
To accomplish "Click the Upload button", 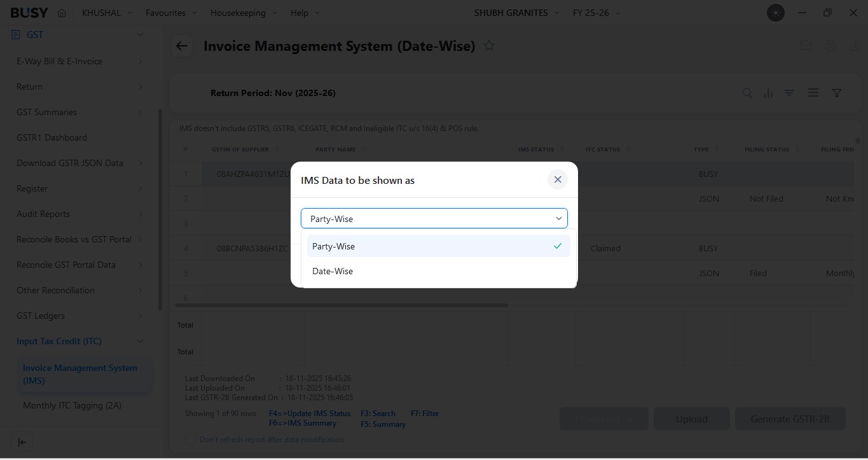I will [691, 419].
